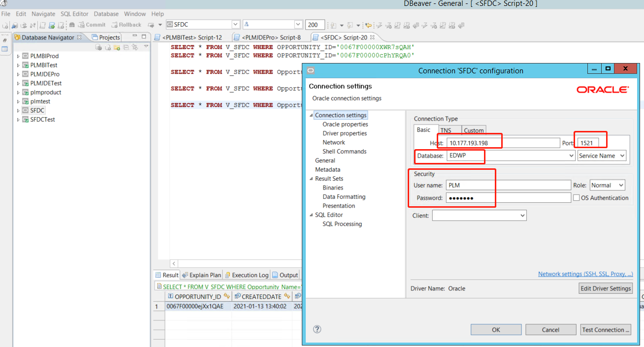This screenshot has width=644, height=347.
Task: Open Navigator view menu triangle
Action: click(146, 47)
